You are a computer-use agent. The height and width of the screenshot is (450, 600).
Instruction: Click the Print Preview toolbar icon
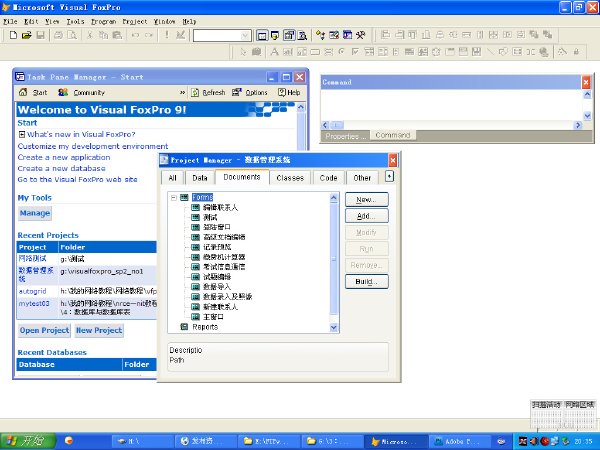pos(72,36)
